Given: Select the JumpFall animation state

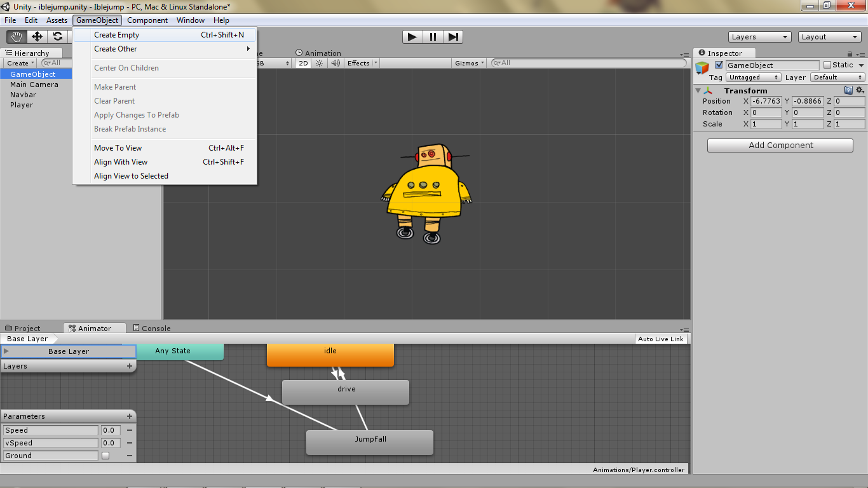Looking at the screenshot, I should (370, 442).
